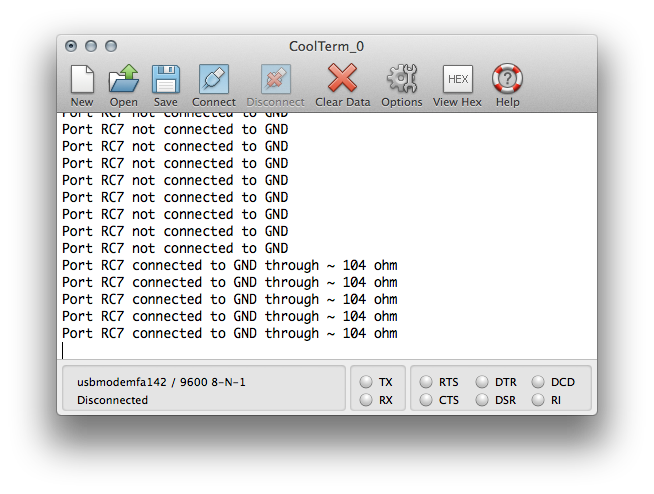Screen dimensions: 654x494
Task: Click first 'connected to GND through' line
Action: point(230,265)
